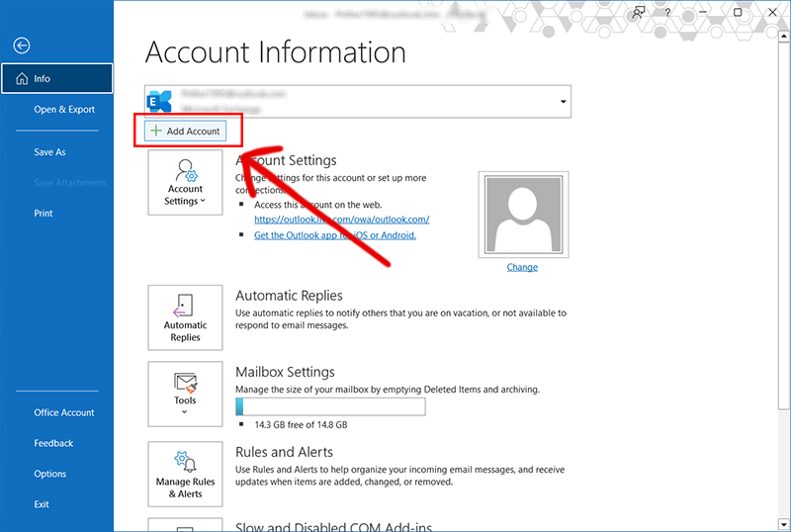
Task: Click the Mailbox Settings heading
Action: pyautogui.click(x=285, y=372)
